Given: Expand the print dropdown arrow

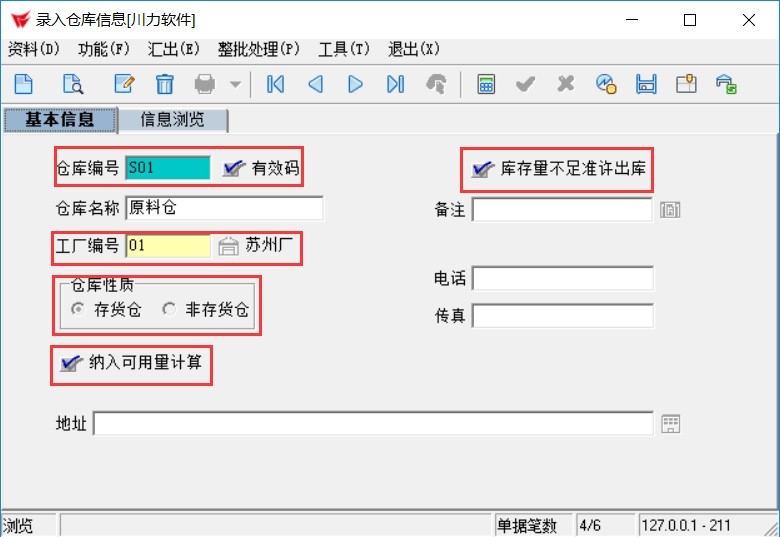Looking at the screenshot, I should [235, 84].
